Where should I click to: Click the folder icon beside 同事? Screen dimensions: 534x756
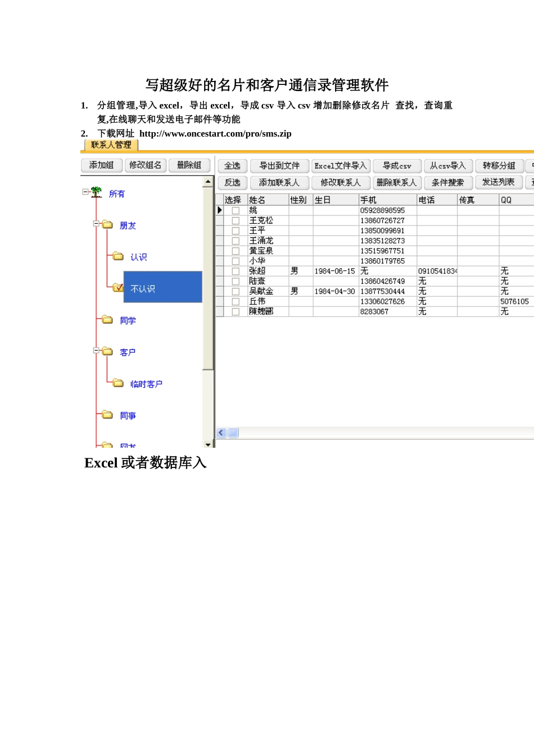click(x=107, y=415)
